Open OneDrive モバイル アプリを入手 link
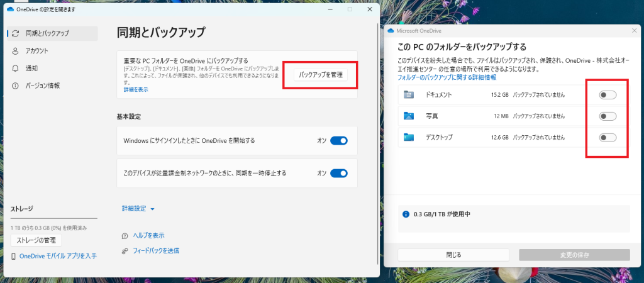 [58, 256]
